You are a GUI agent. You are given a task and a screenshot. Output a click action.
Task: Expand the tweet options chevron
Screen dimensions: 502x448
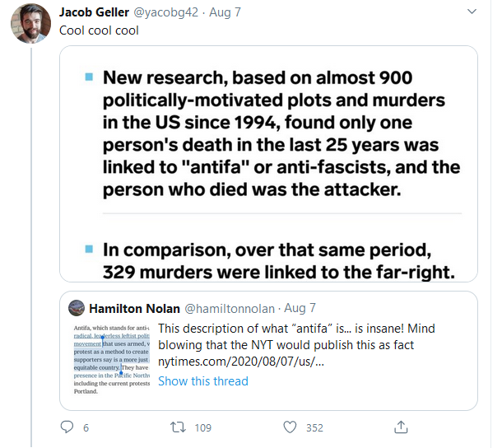point(472,12)
